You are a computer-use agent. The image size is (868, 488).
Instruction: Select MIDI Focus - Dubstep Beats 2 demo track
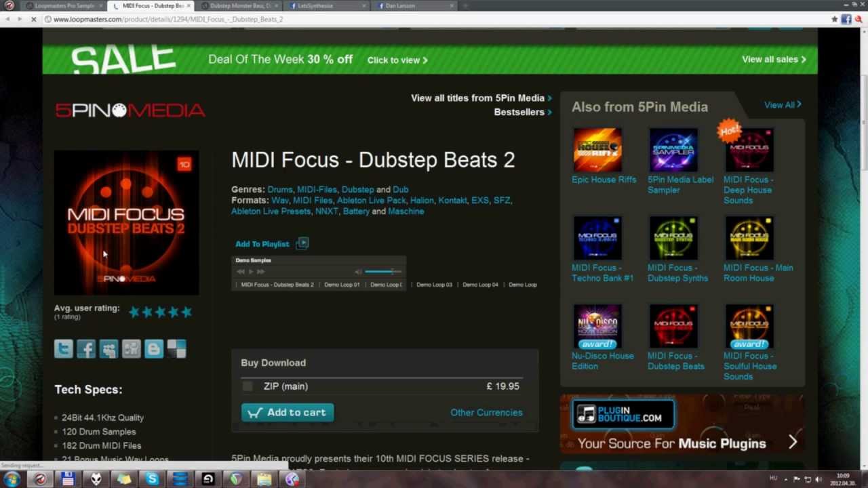pyautogui.click(x=277, y=285)
